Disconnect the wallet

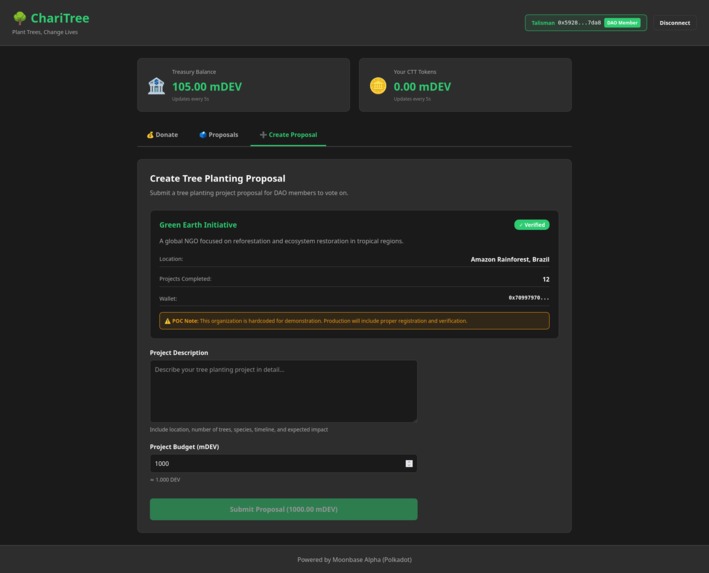pos(675,23)
